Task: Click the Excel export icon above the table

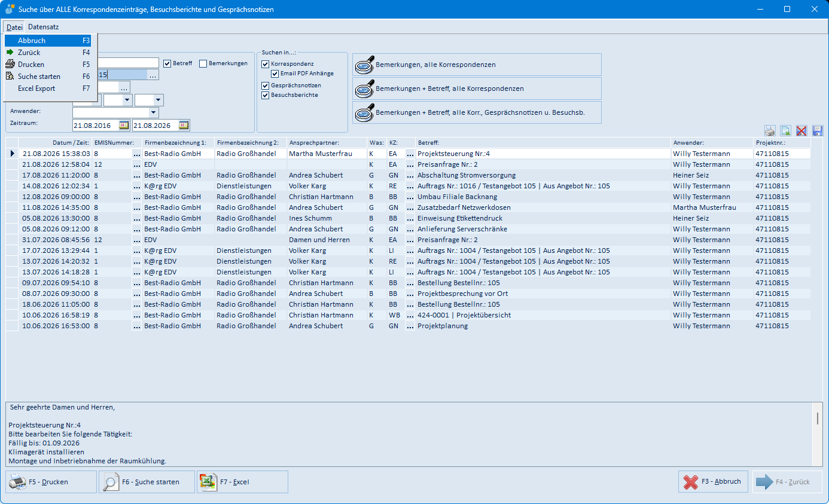Action: point(786,131)
